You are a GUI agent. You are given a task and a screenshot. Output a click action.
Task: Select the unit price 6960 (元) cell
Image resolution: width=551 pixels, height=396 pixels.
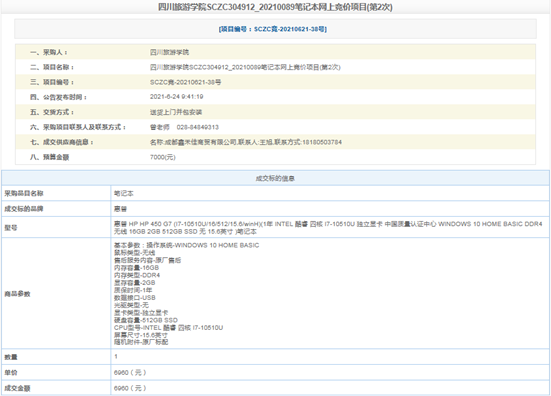click(330, 372)
